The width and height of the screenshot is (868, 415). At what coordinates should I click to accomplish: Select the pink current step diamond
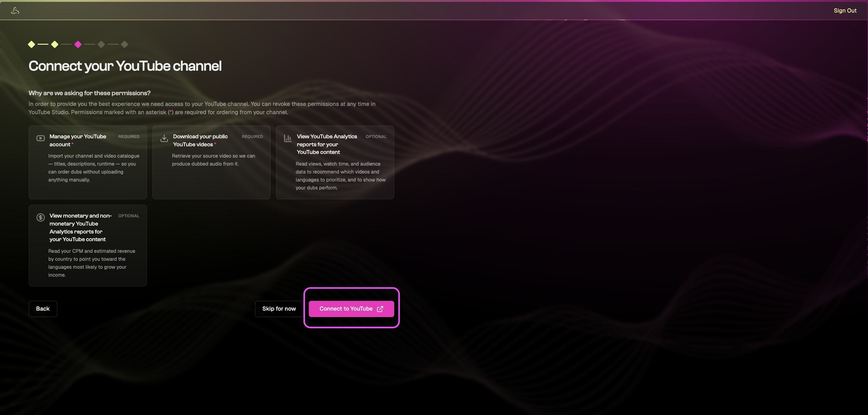pyautogui.click(x=78, y=44)
